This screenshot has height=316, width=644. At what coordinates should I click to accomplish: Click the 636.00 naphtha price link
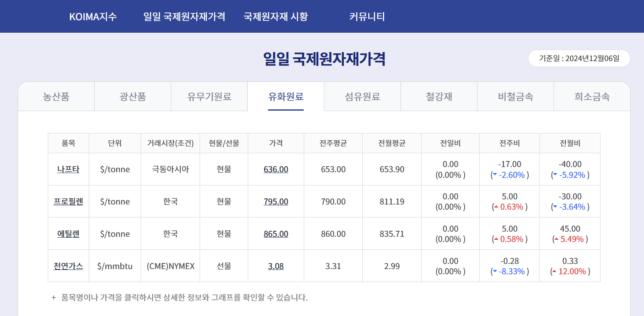(x=276, y=169)
